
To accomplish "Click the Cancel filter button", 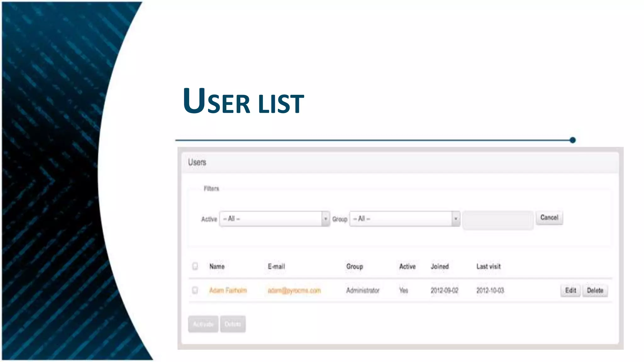I will pos(549,217).
